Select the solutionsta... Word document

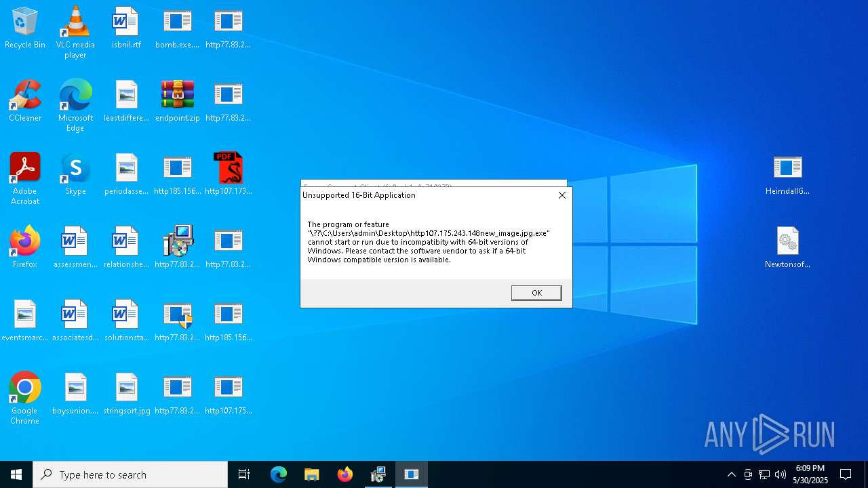pyautogui.click(x=126, y=321)
